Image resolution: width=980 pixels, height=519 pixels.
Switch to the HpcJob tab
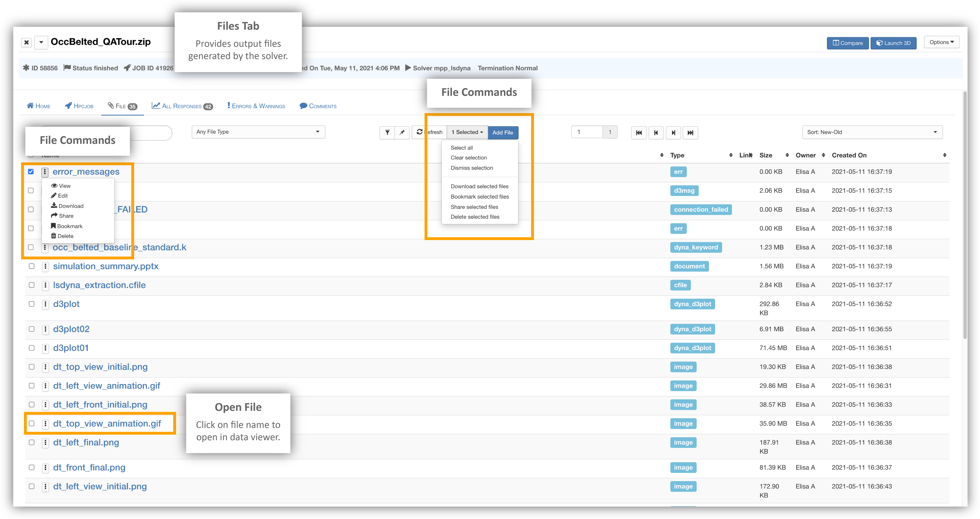click(x=79, y=106)
